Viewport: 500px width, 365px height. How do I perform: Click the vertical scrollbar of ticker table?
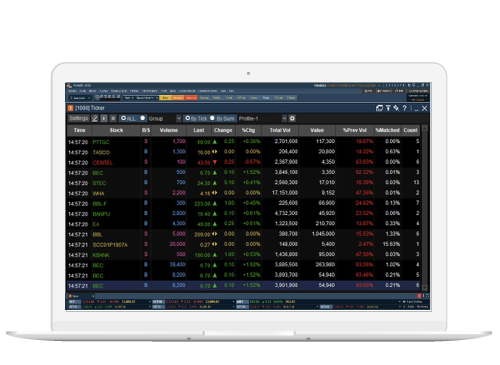(425, 208)
